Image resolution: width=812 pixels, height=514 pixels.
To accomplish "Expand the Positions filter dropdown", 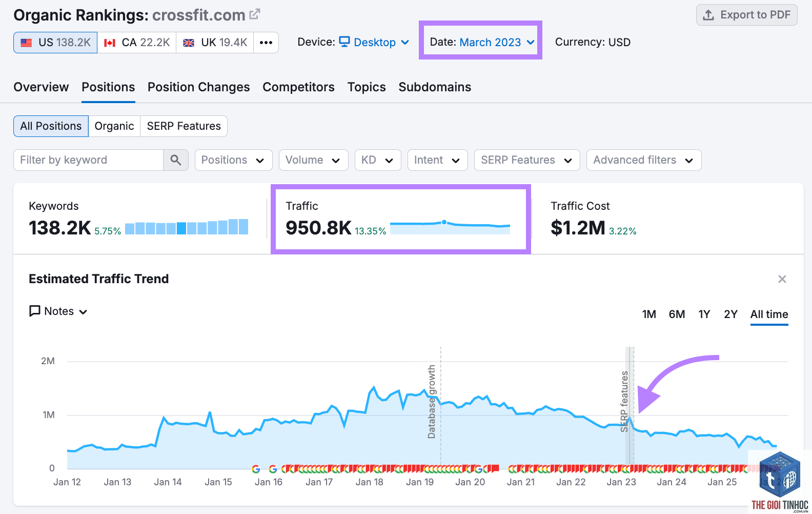I will [233, 160].
